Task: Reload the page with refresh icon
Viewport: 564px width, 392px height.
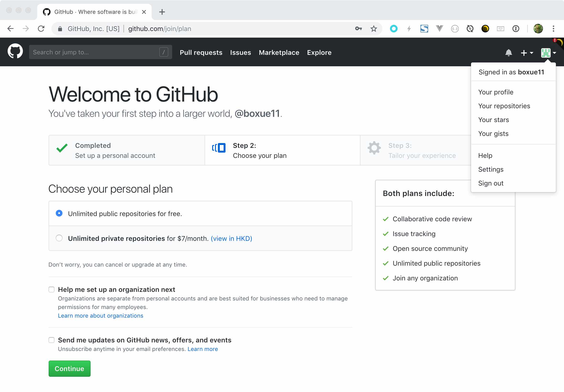Action: 41,29
